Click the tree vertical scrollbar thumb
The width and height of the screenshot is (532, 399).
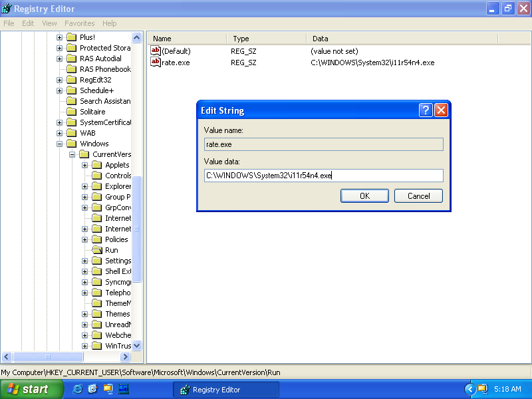[x=137, y=229]
